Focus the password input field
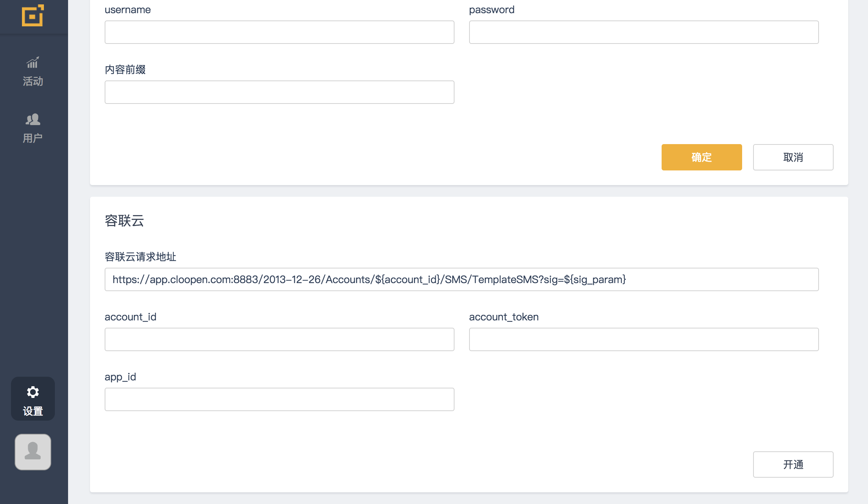The image size is (868, 504). click(644, 32)
